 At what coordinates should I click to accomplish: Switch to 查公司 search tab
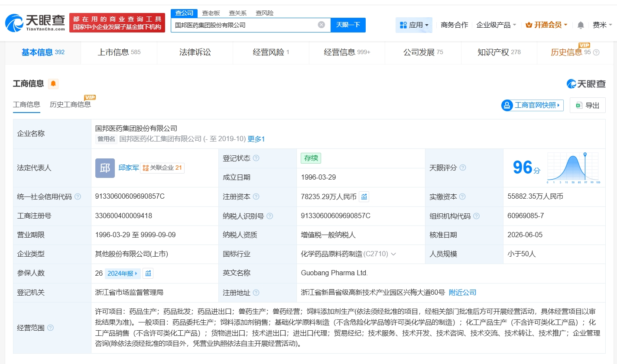coord(184,13)
